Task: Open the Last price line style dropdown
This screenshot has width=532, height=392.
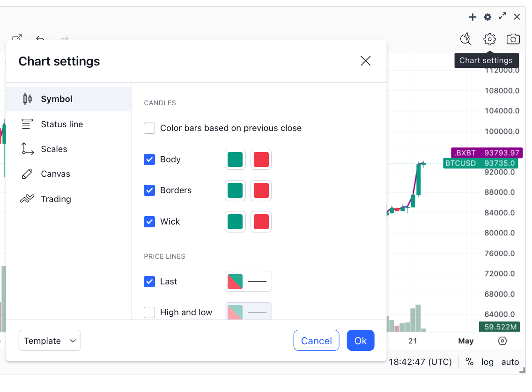Action: (x=257, y=281)
